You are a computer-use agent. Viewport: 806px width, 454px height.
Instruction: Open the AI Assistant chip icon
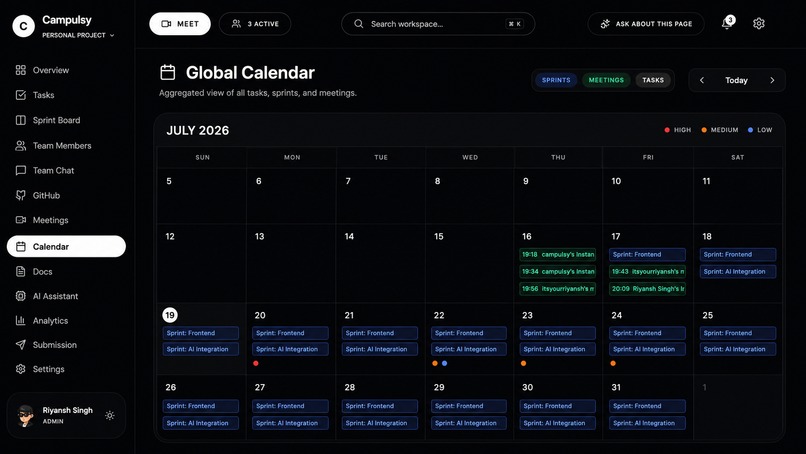click(21, 296)
